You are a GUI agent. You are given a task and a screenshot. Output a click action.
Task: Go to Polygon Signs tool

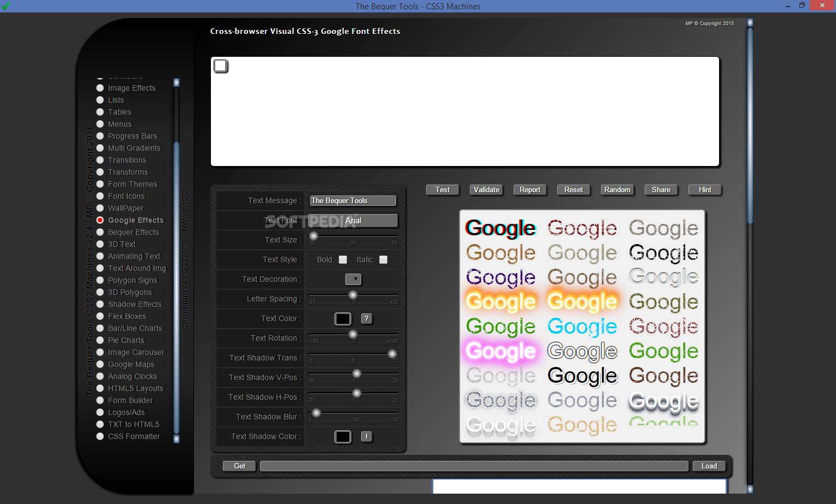click(133, 280)
